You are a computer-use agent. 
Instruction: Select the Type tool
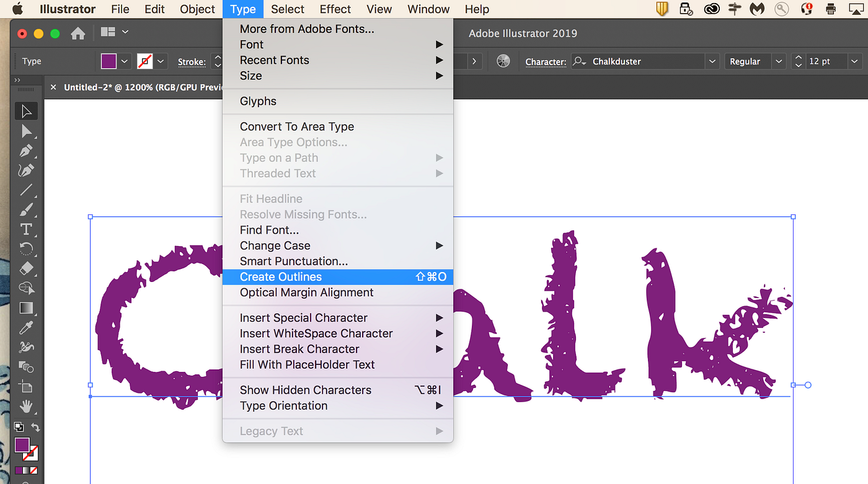(26, 229)
